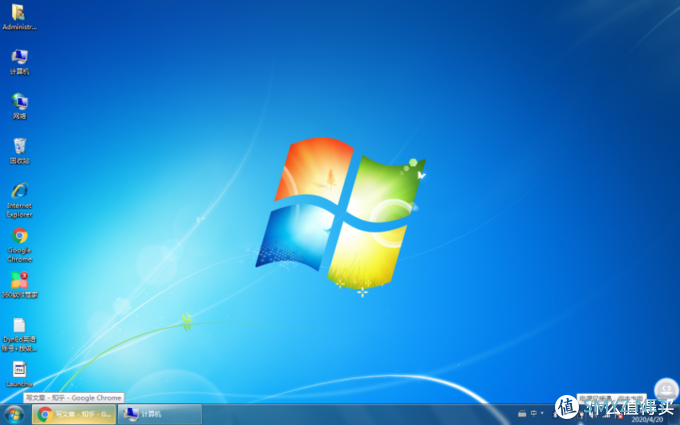The image size is (680, 425).
Task: Select the Google Chrome desktop shortcut
Action: click(19, 245)
